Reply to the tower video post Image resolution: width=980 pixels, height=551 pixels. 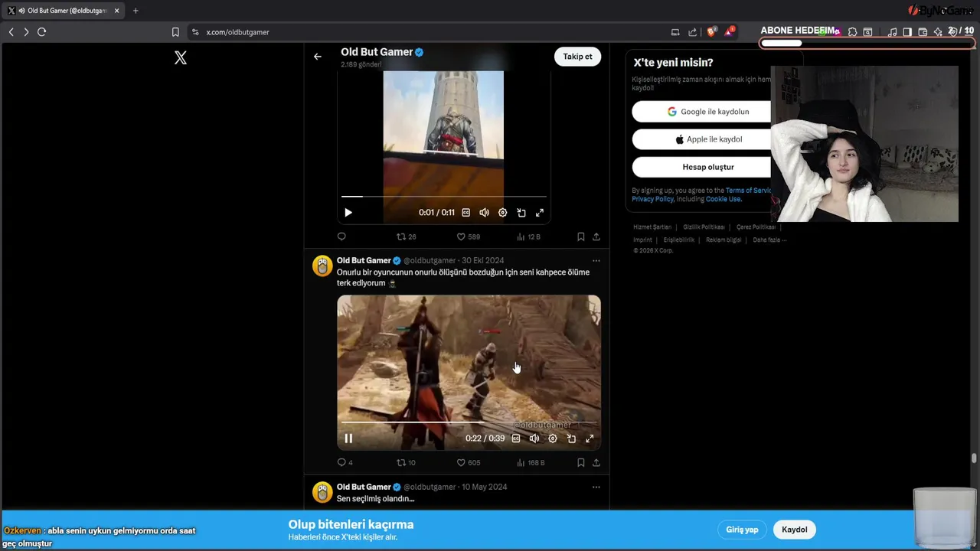click(x=341, y=236)
